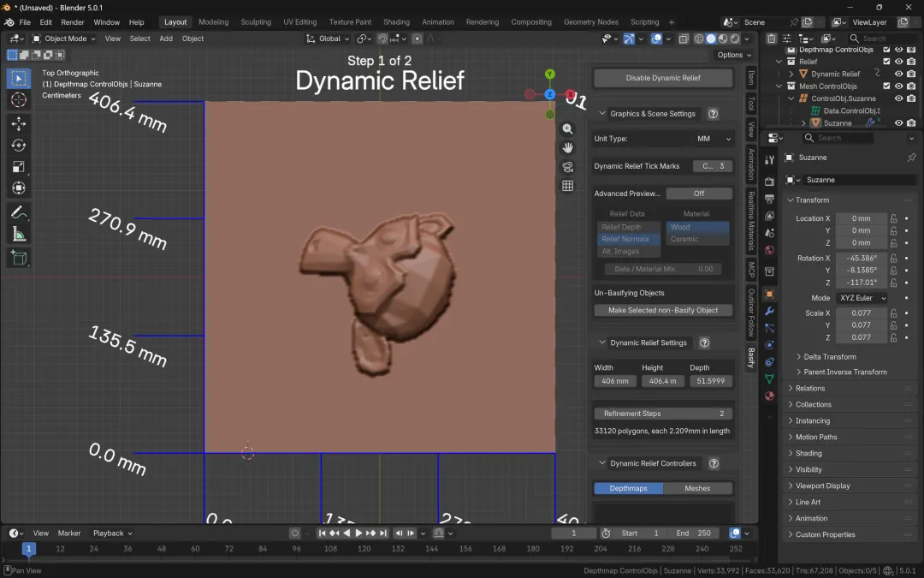Toggle visibility of Mesh ControlObjs collection
The height and width of the screenshot is (578, 924).
898,86
